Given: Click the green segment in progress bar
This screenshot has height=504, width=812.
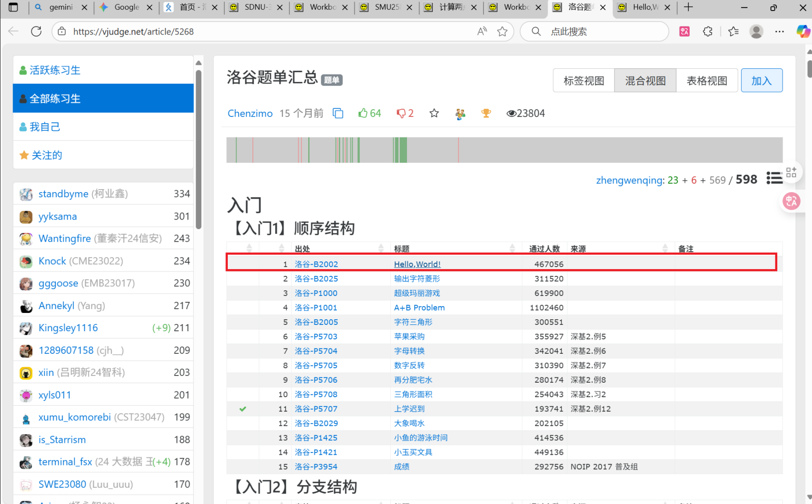Looking at the screenshot, I should tap(400, 150).
